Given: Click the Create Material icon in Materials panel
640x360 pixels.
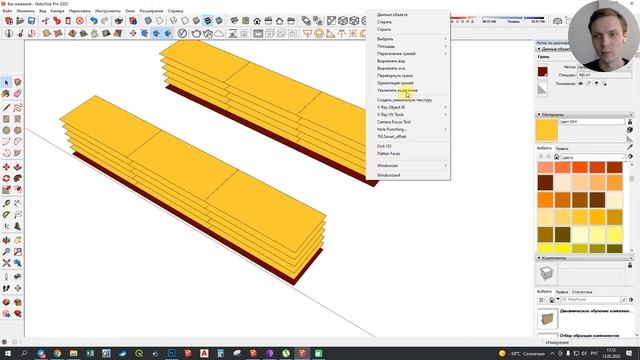Looking at the screenshot, I should [x=630, y=130].
